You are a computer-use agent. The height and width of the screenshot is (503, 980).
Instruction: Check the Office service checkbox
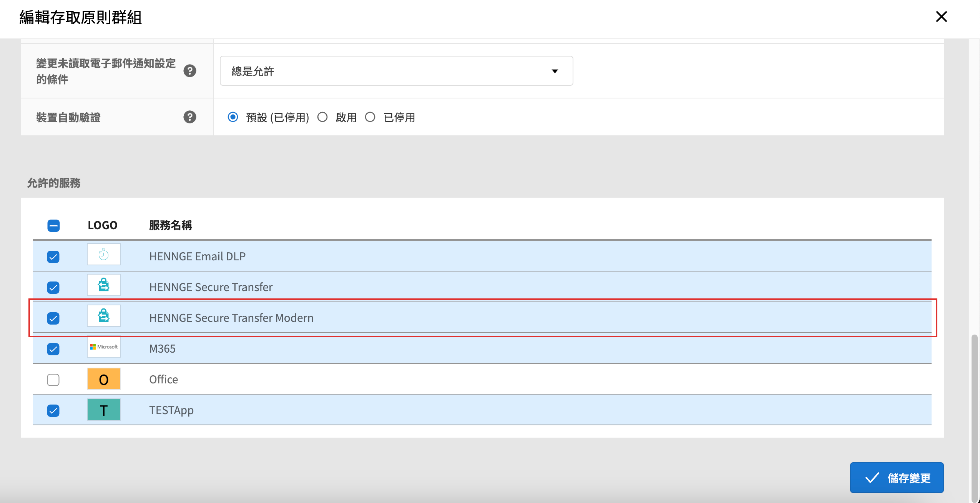pyautogui.click(x=53, y=380)
